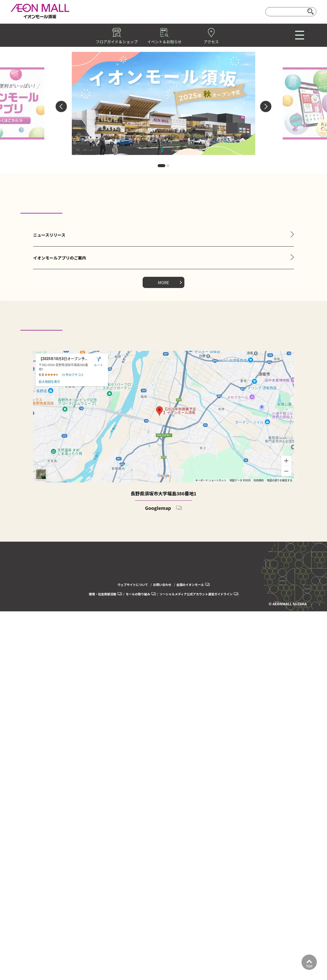This screenshot has width=327, height=980.
Task: Open the mall app banner on left
Action: (22, 104)
